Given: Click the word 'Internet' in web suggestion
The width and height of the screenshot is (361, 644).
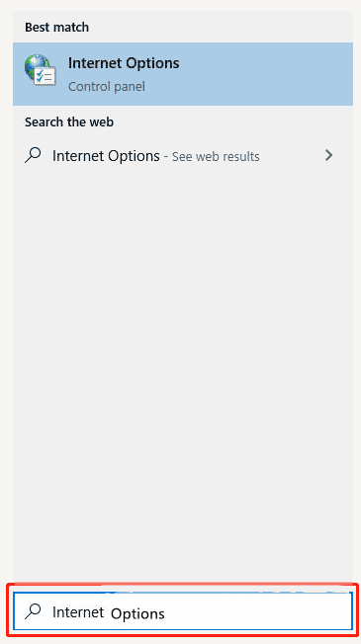Looking at the screenshot, I should click(x=78, y=156).
